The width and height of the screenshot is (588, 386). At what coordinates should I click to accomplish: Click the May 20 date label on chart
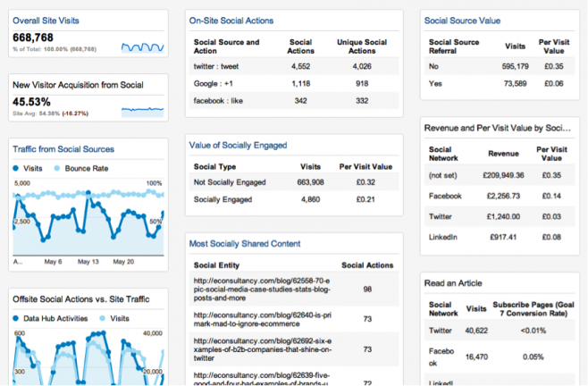[123, 262]
